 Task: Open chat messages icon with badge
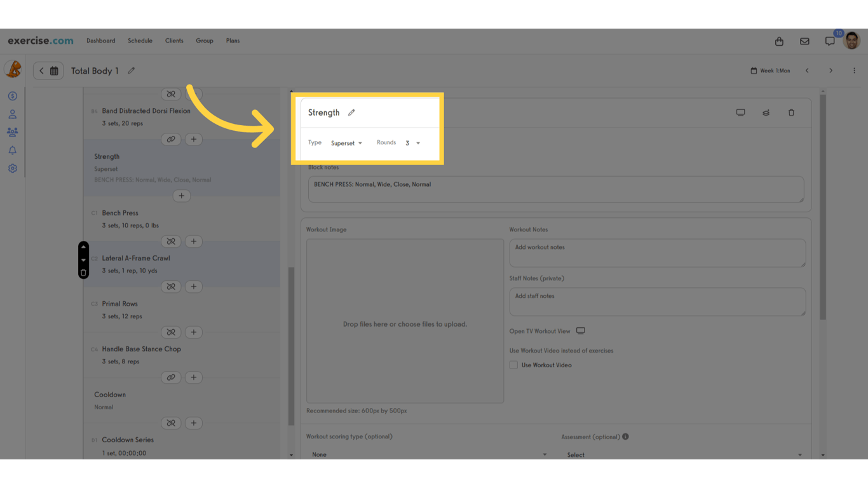pos(830,41)
